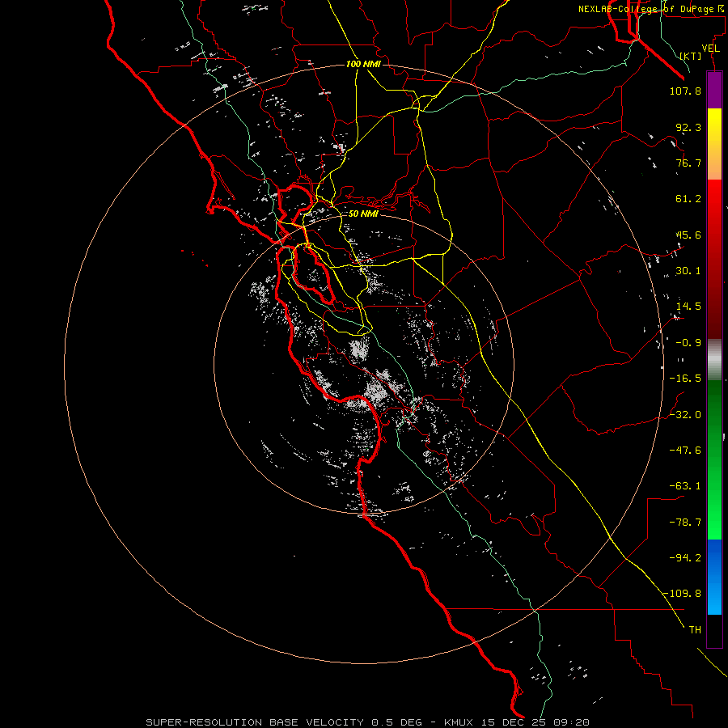Click the 14.5 velocity scale value

tap(688, 307)
